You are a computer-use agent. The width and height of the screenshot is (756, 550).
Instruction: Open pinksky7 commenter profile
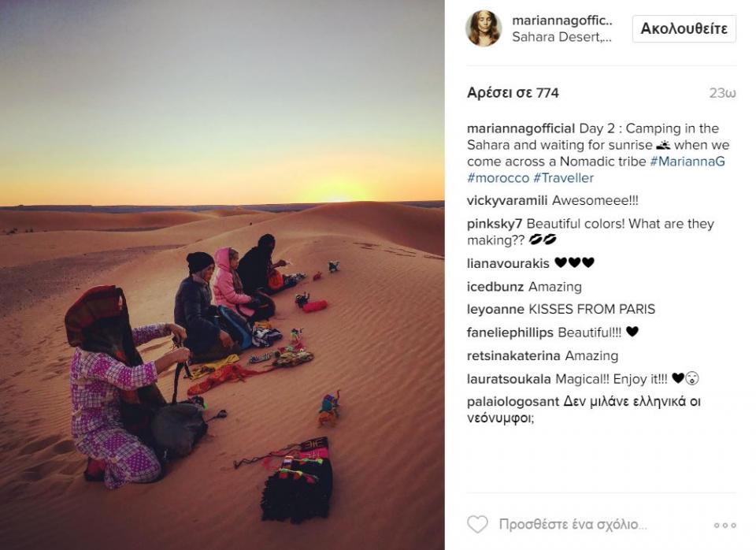click(495, 224)
